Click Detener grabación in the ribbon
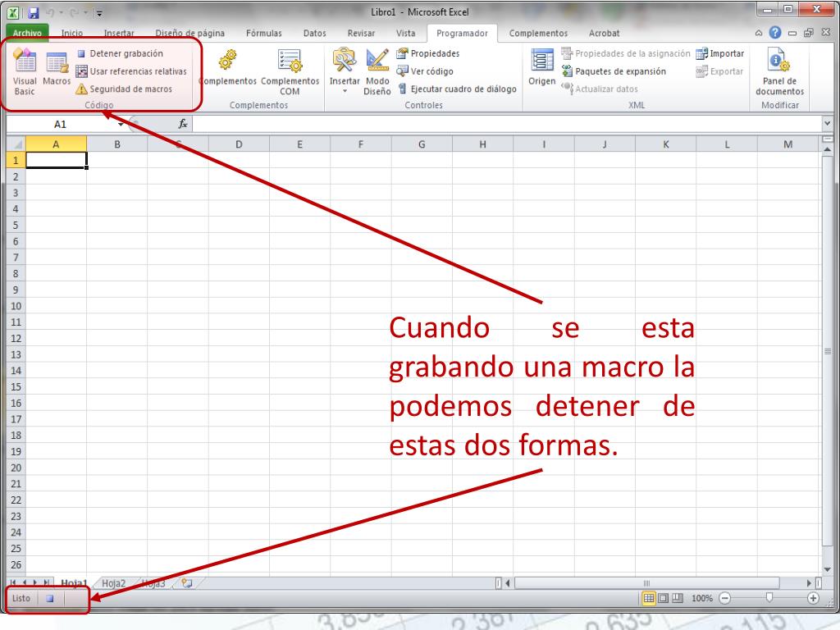 [120, 53]
